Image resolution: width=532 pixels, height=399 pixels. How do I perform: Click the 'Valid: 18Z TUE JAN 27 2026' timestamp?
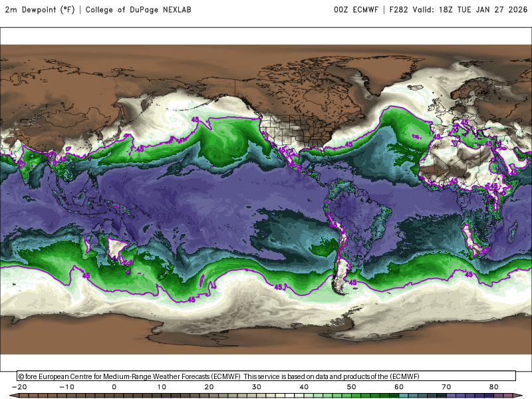[x=470, y=10]
